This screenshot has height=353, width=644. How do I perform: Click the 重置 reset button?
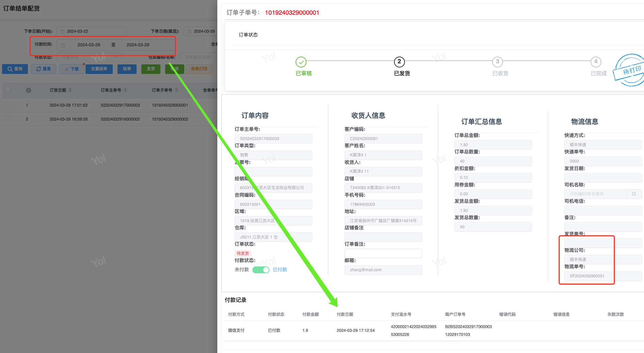pyautogui.click(x=44, y=69)
